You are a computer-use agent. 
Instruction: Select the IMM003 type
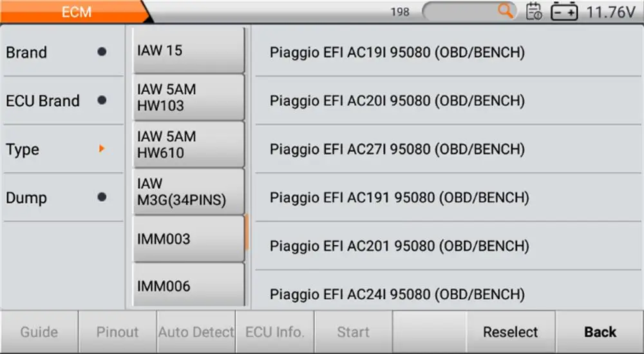189,239
